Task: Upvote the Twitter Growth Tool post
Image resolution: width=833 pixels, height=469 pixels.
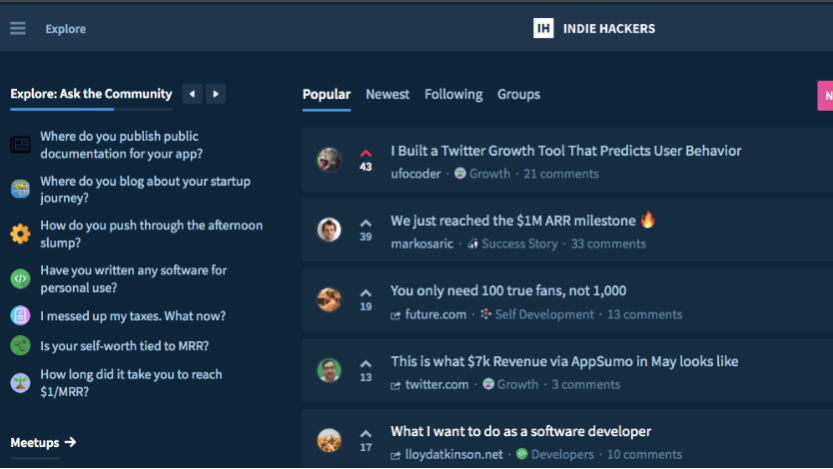Action: [x=366, y=153]
